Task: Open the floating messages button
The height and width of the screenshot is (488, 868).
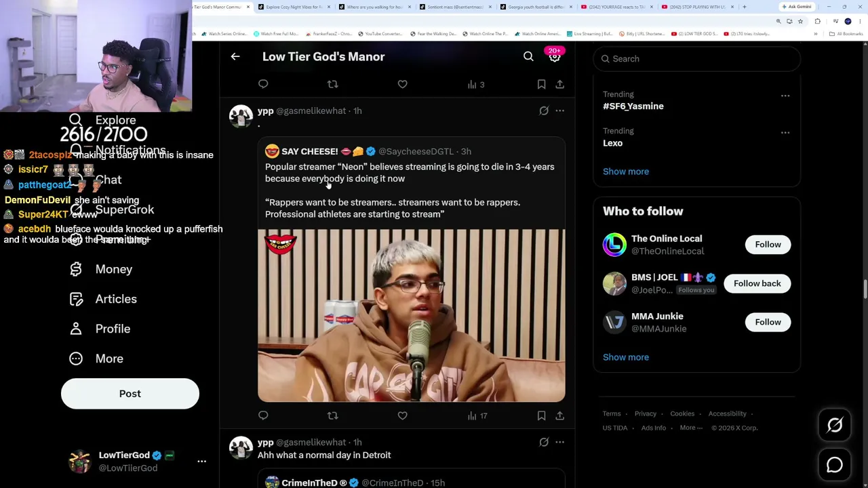Action: pos(835,465)
